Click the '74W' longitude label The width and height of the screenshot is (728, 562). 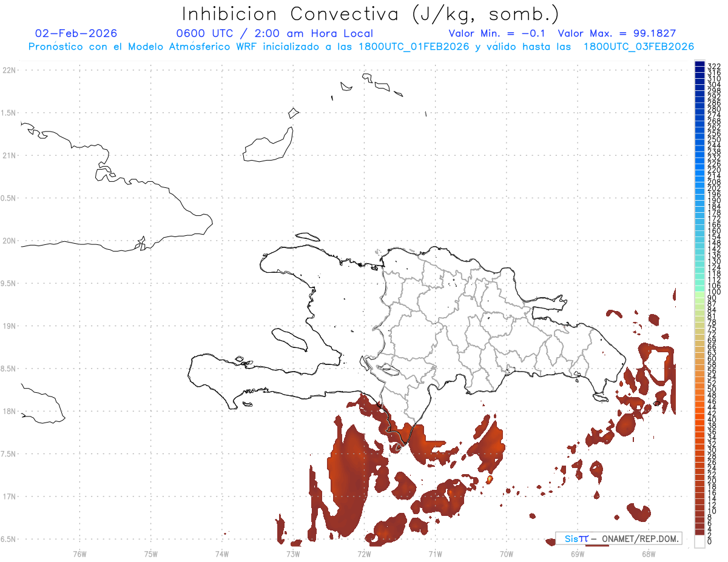coord(221,553)
